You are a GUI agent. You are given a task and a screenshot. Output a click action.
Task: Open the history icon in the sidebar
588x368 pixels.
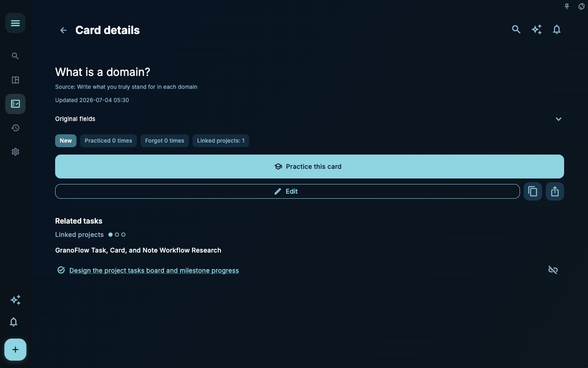(15, 128)
